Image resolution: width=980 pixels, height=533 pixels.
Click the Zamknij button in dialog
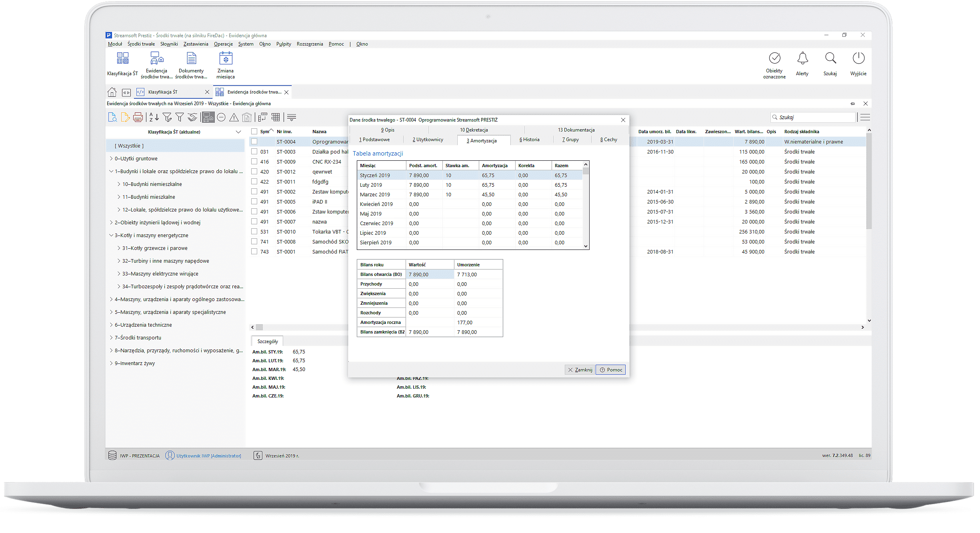pos(580,370)
